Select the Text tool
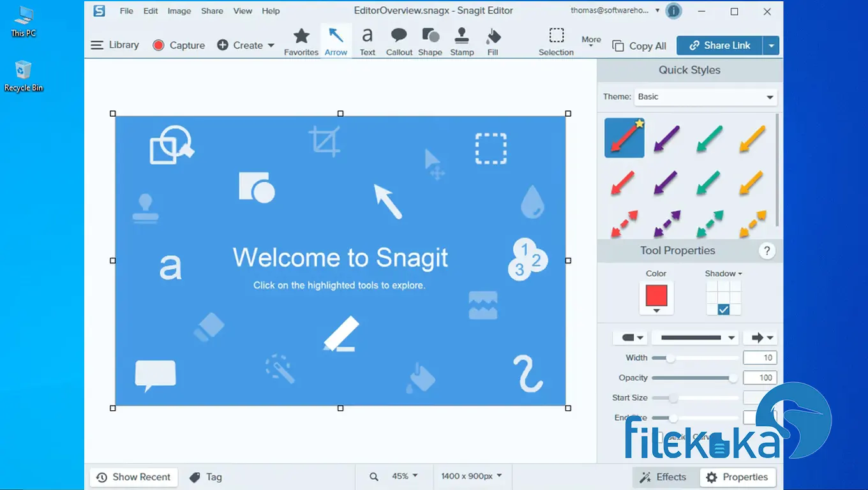The image size is (868, 490). point(368,42)
